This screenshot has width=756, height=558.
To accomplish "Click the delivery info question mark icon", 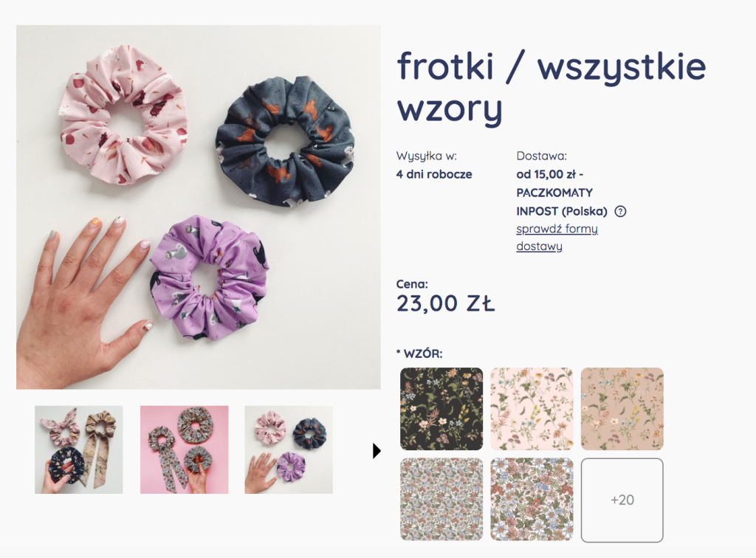I will click(620, 211).
